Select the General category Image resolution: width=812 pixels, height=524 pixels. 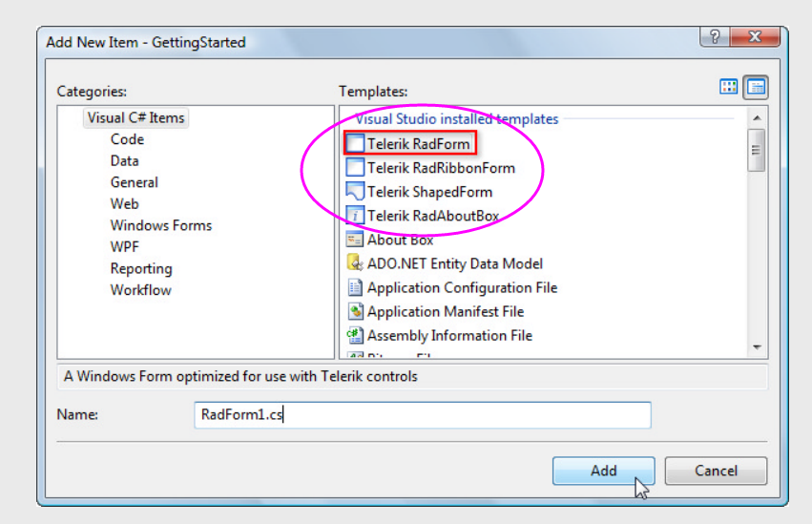tap(135, 182)
